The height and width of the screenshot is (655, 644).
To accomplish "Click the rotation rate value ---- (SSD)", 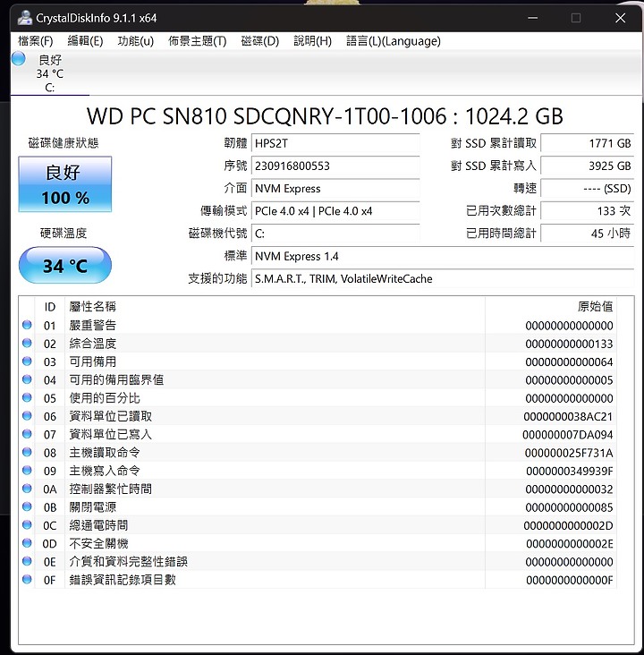I will pos(587,189).
